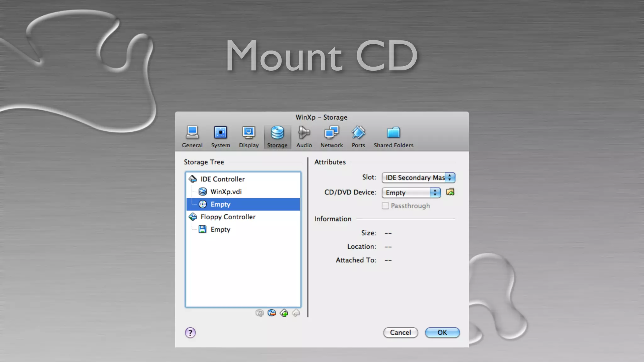Viewport: 644px width, 362px height.
Task: Go to the Network settings tab
Action: (332, 137)
